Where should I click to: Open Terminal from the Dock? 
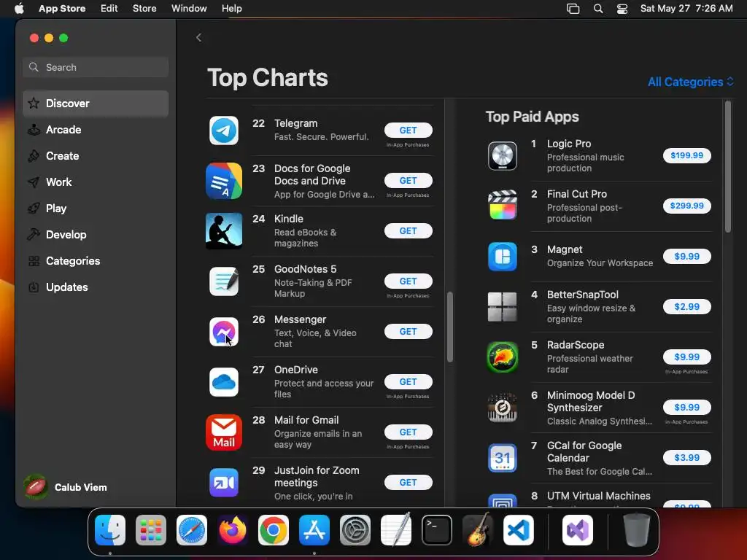pyautogui.click(x=437, y=530)
